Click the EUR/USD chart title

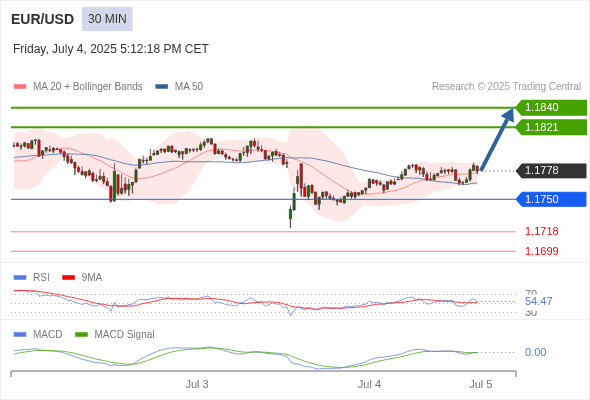tap(43, 19)
